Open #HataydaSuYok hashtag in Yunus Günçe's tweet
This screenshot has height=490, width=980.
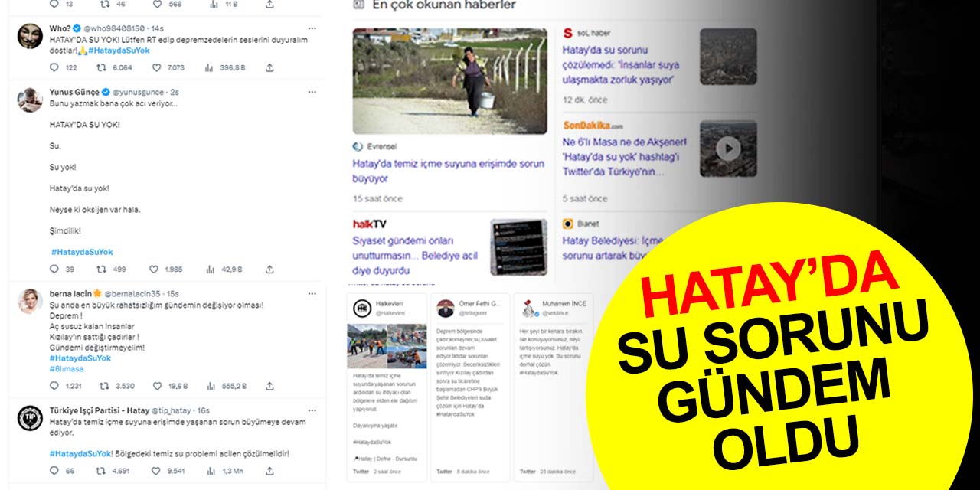tap(82, 252)
